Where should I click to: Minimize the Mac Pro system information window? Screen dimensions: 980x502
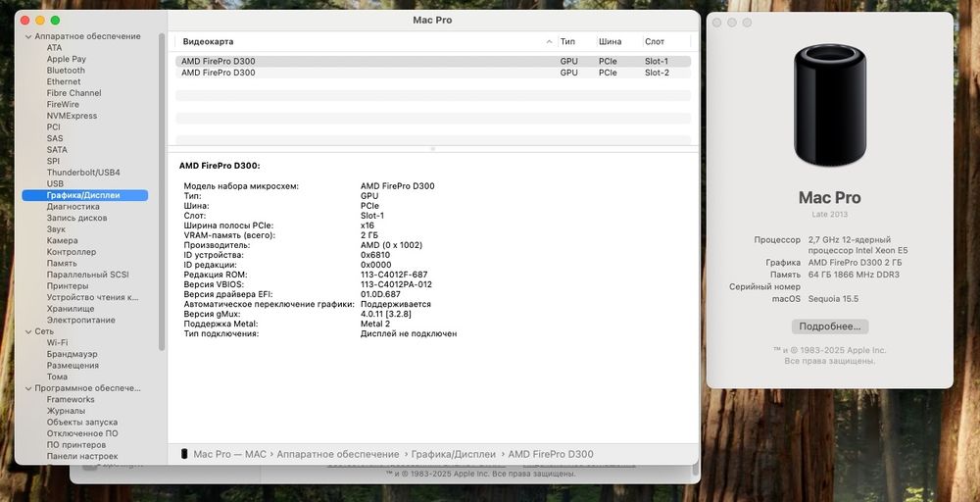pos(40,21)
